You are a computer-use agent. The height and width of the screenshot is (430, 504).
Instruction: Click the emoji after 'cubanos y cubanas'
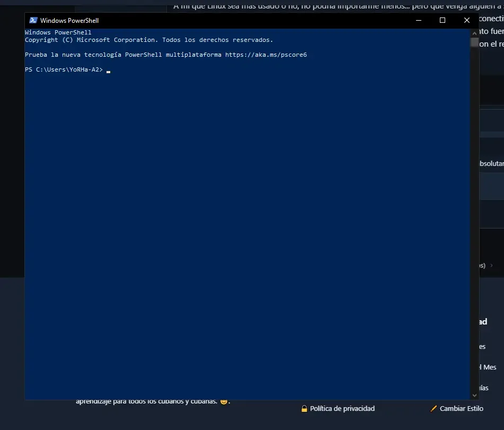click(224, 401)
